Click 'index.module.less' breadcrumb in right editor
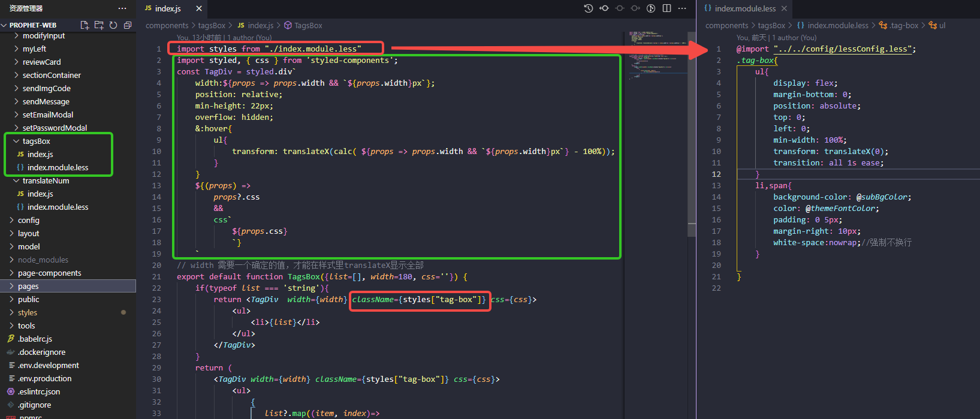 point(837,25)
